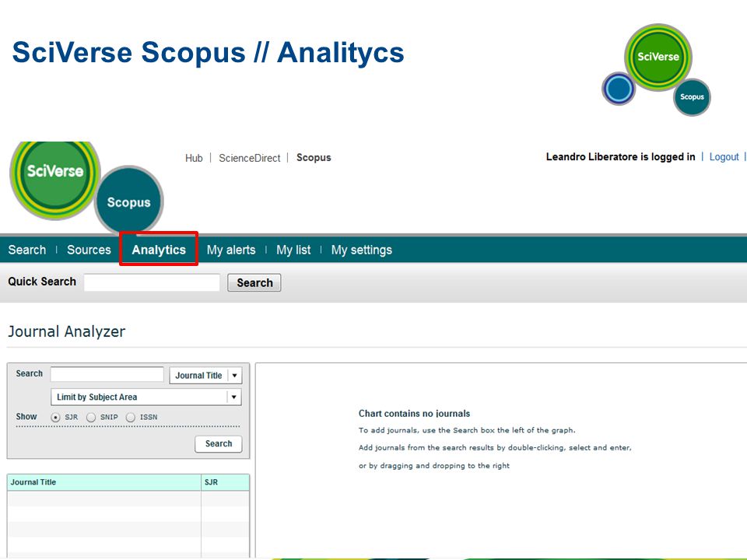This screenshot has width=747, height=560.
Task: Select the SJR radio button
Action: (x=56, y=417)
